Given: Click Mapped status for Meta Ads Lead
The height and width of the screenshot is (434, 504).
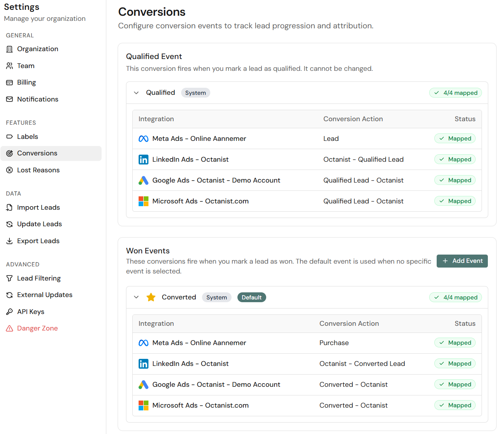Looking at the screenshot, I should (455, 139).
